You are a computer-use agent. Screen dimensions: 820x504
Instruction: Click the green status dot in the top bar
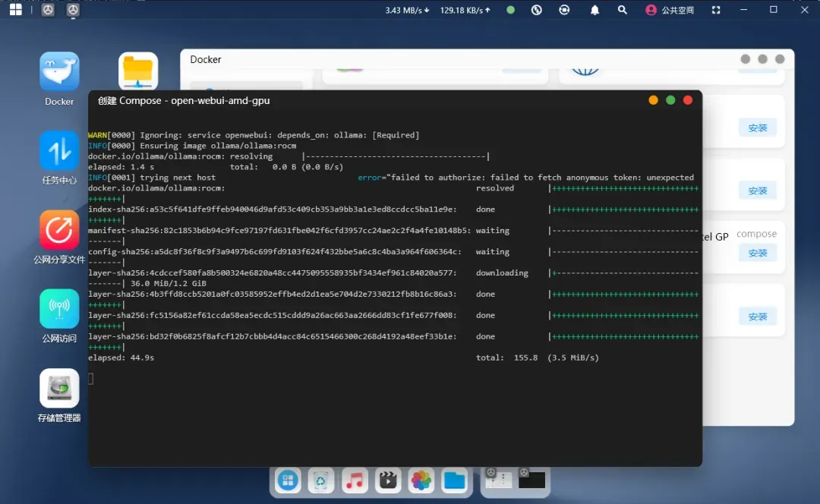tap(510, 10)
